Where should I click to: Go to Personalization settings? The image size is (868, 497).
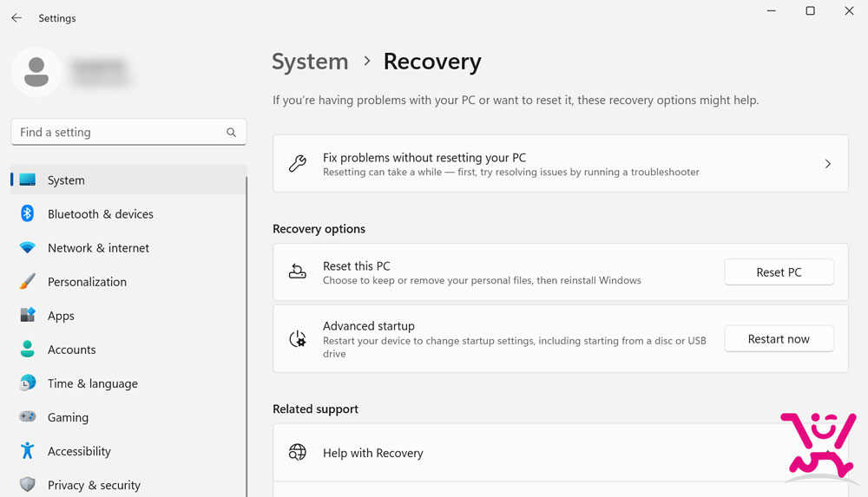point(128,281)
